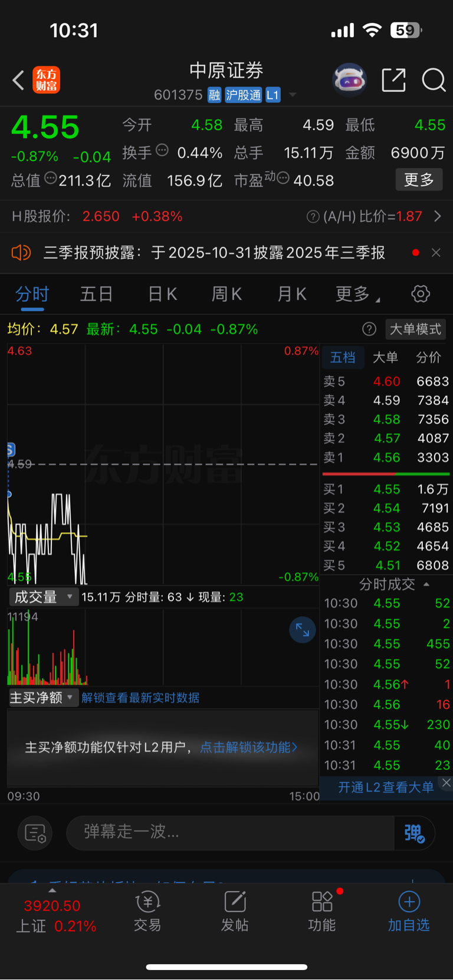Tap the 卖1 row price 4.56
This screenshot has width=453, height=980.
[386, 457]
